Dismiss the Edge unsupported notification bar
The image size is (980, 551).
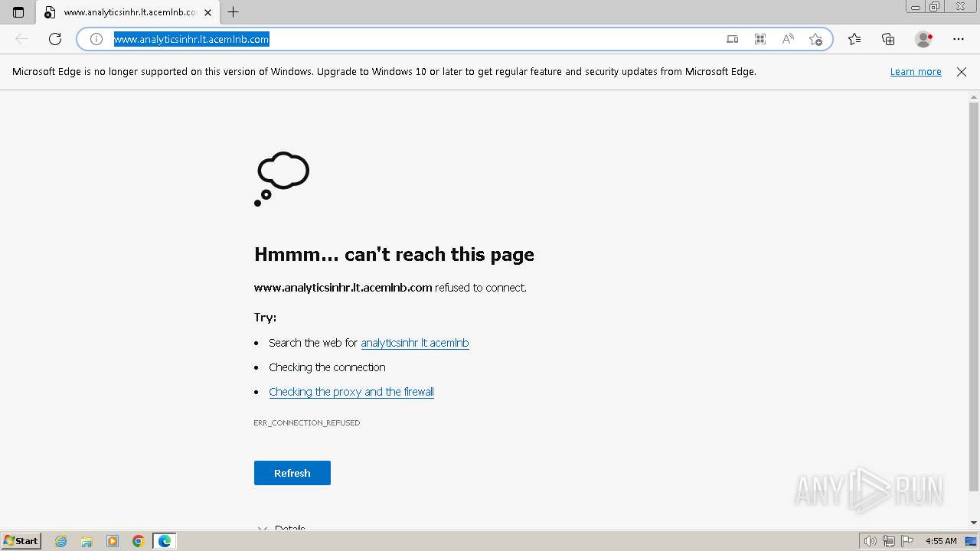962,71
